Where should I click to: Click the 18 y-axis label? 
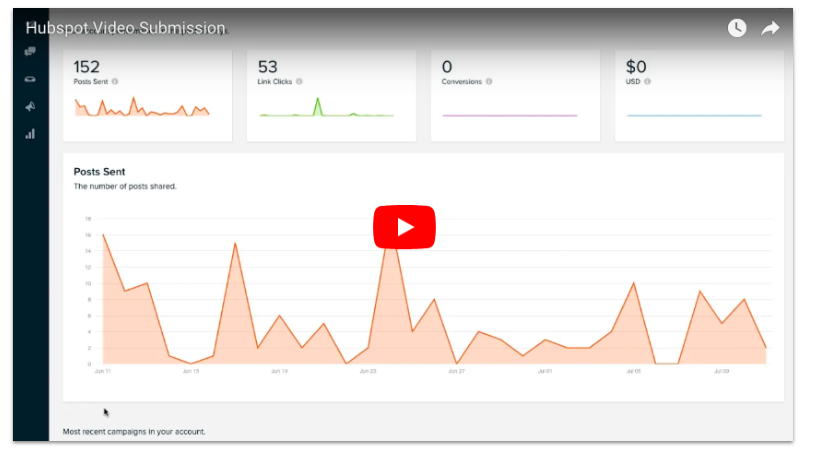click(88, 219)
